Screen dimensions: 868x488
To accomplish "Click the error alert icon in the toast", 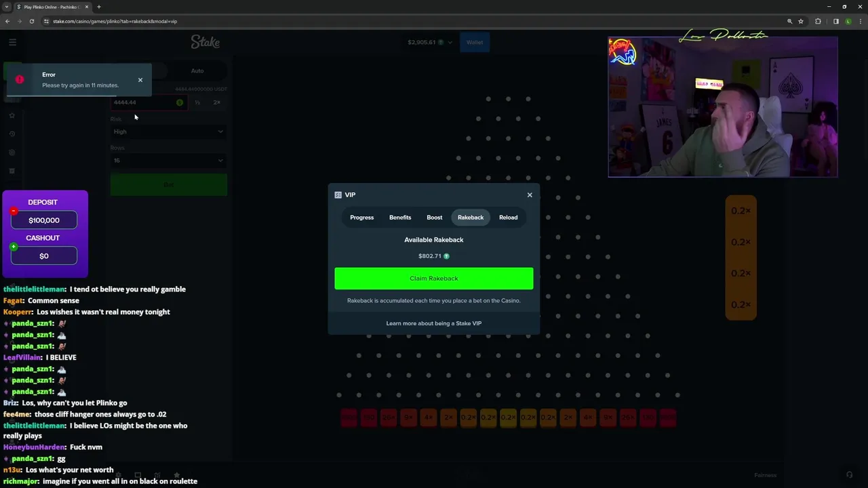I will 20,79.
